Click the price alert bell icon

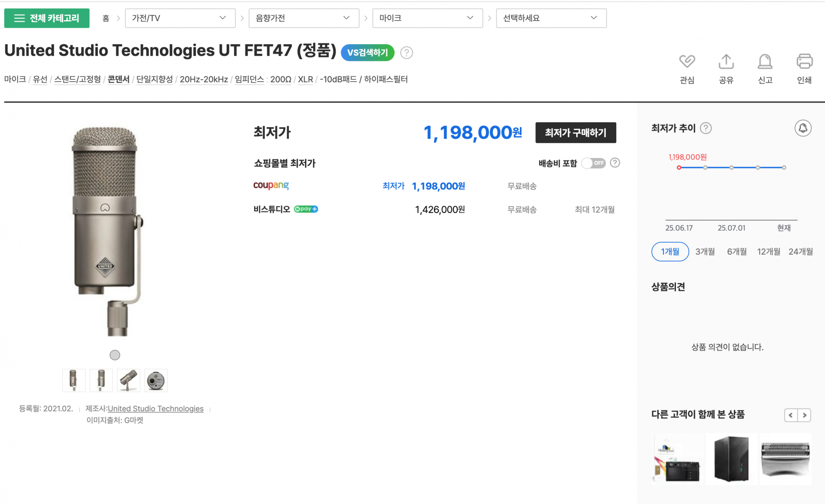tap(803, 128)
